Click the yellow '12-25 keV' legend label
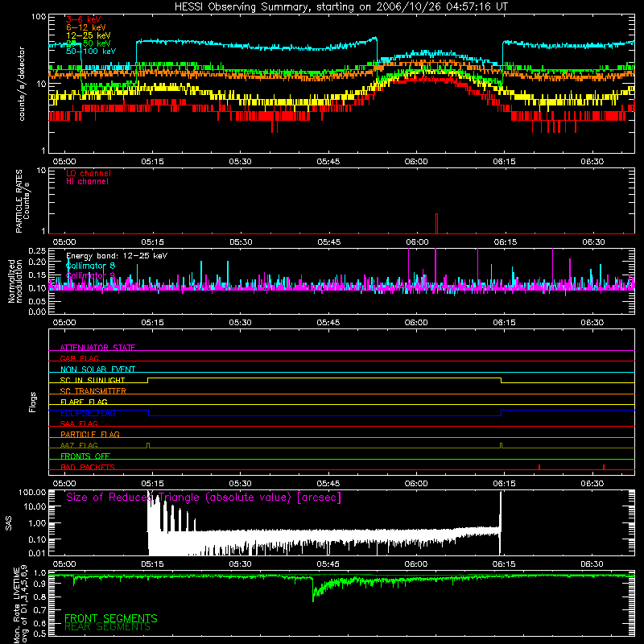 point(89,35)
